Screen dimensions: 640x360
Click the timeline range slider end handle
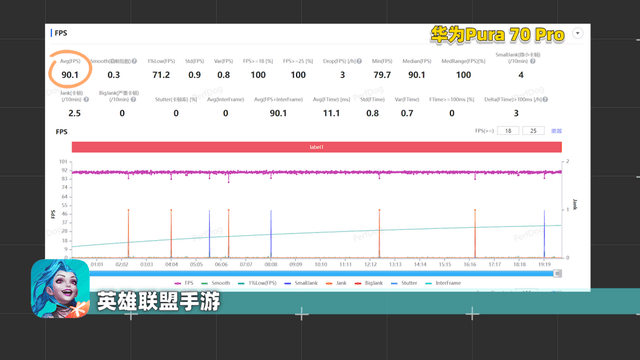pyautogui.click(x=557, y=273)
